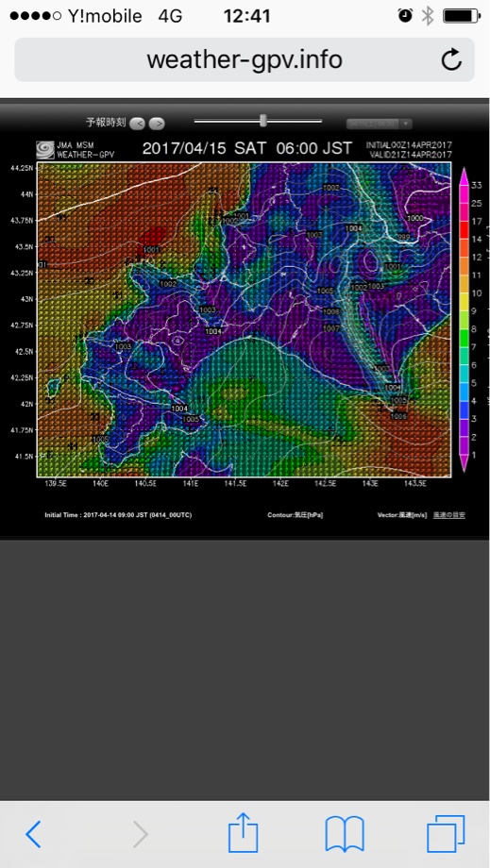Tap the Safari back arrow
The height and width of the screenshot is (868, 490).
[x=33, y=834]
